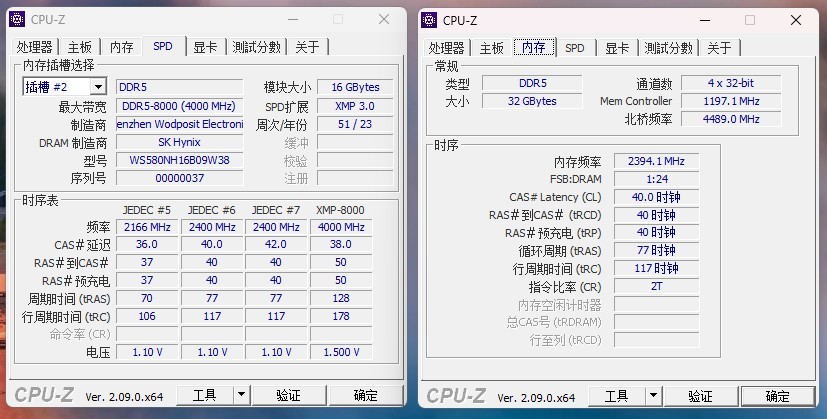The image size is (827, 419).
Task: Click the 验证 button in left window
Action: tap(289, 395)
